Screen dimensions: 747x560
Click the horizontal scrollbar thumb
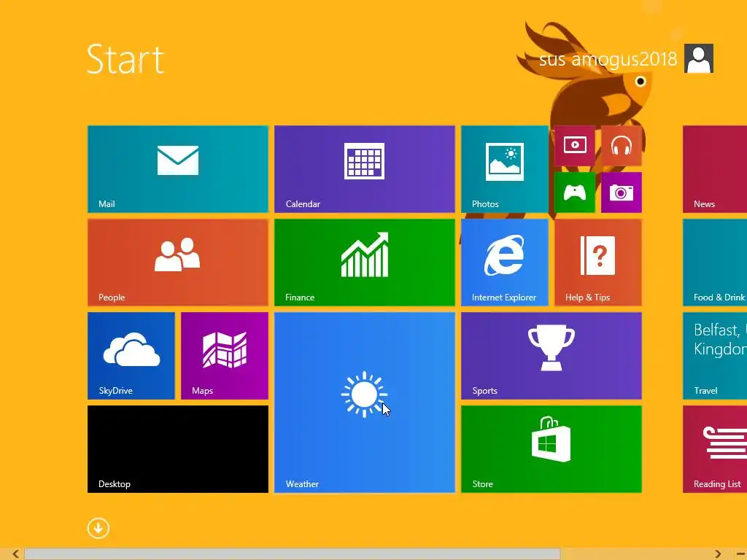pyautogui.click(x=292, y=554)
